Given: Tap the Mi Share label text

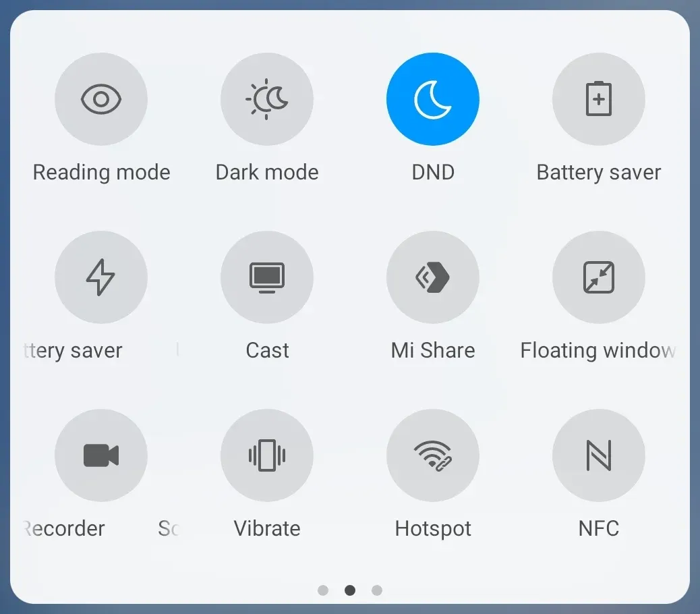Looking at the screenshot, I should [x=433, y=350].
